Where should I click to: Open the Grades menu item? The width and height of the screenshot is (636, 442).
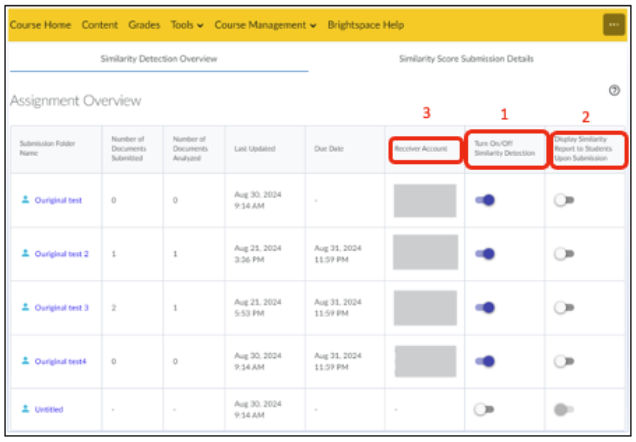point(144,25)
